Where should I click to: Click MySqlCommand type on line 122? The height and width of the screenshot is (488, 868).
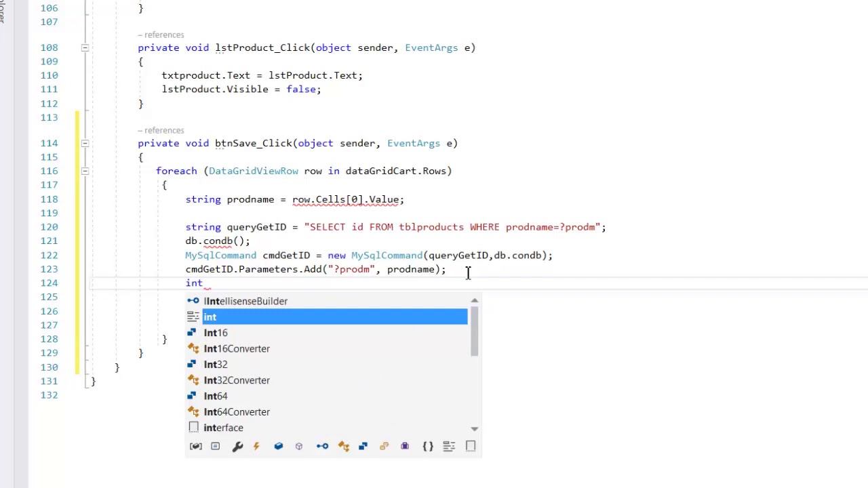[220, 255]
